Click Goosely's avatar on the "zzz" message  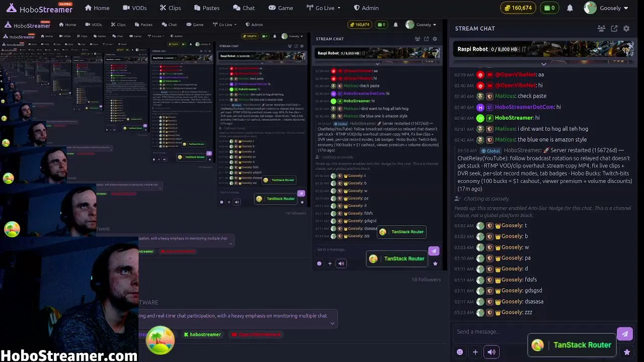tap(480, 313)
